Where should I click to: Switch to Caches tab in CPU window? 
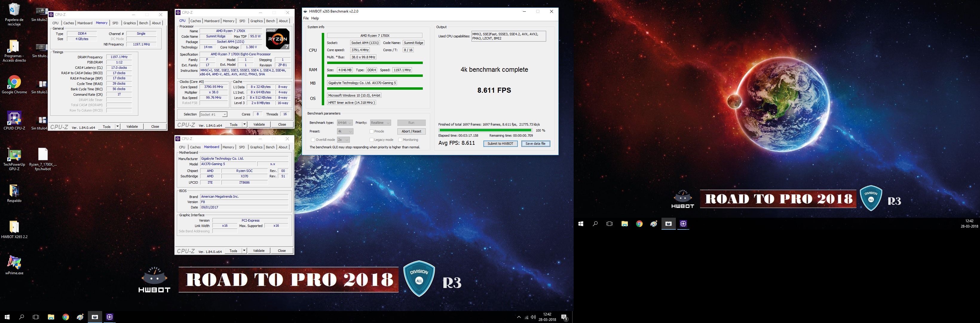195,21
